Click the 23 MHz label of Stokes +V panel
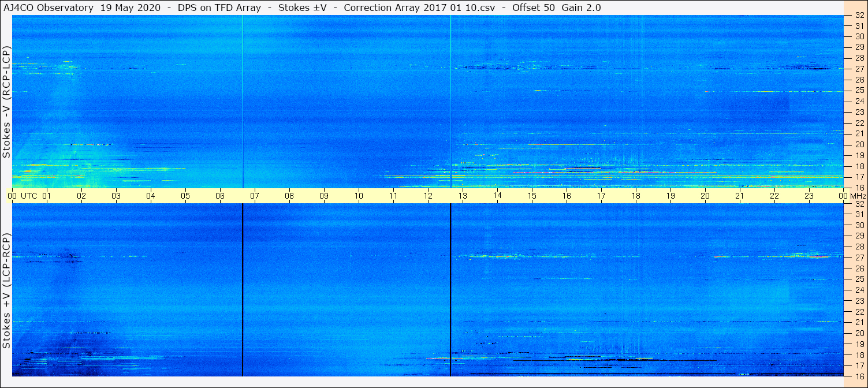The image size is (868, 388). tap(859, 301)
